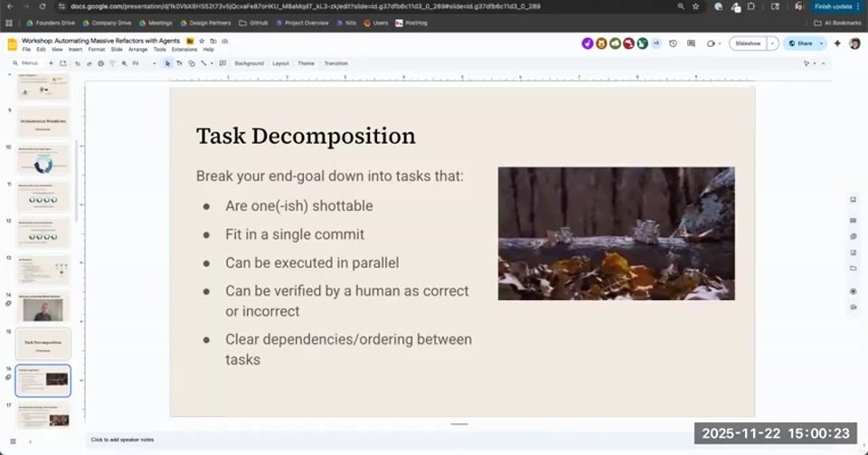This screenshot has width=868, height=455.
Task: Click 'Fit in a single commit' bullet
Action: 295,234
